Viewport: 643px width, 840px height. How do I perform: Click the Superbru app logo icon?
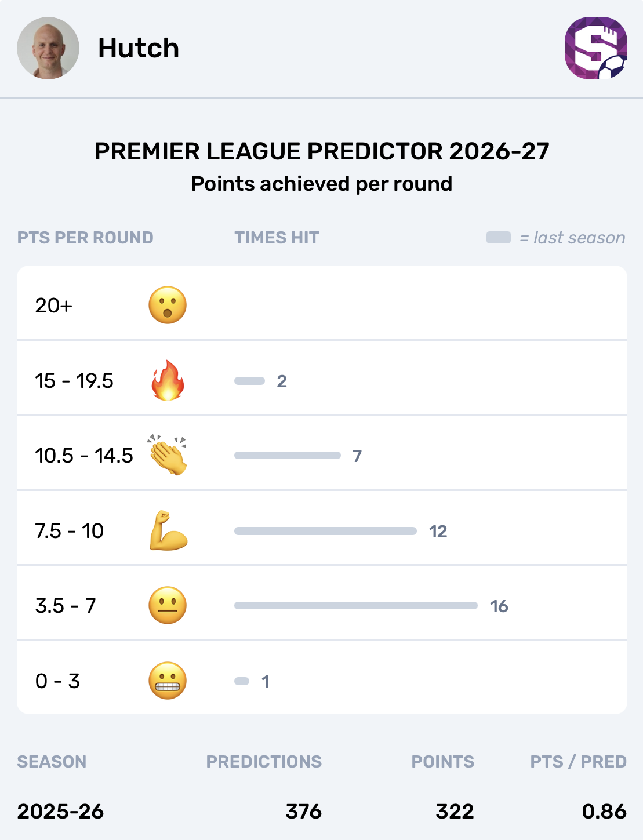tap(596, 48)
